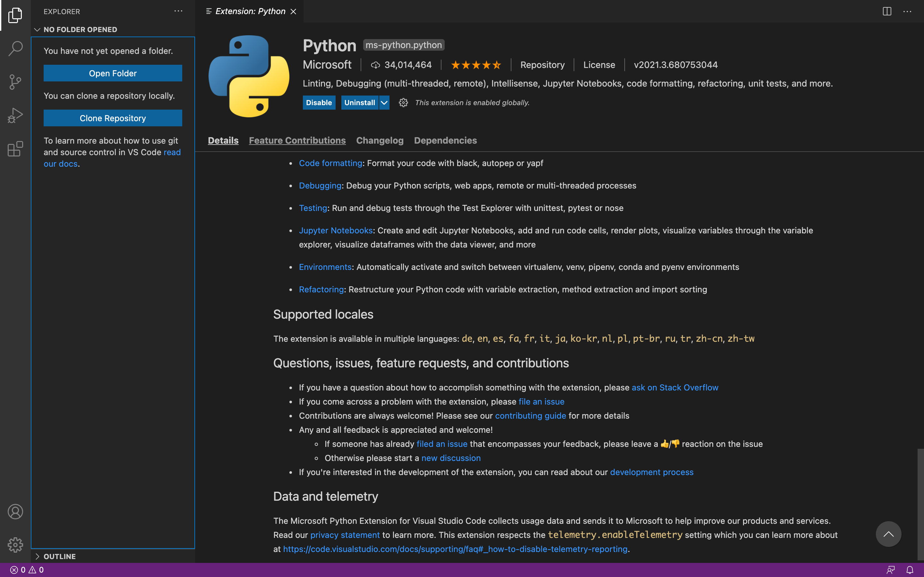Open the Uninstall dropdown arrow

click(384, 103)
